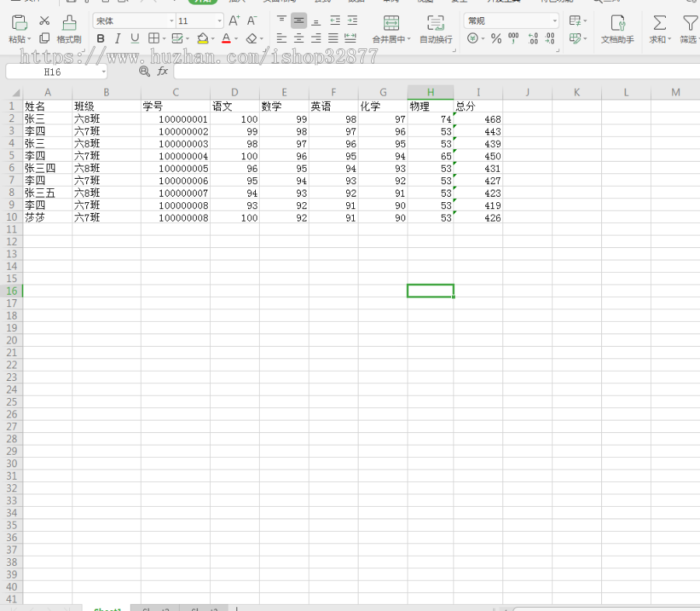Click the Name Box showing H16
700x611 pixels.
[52, 72]
